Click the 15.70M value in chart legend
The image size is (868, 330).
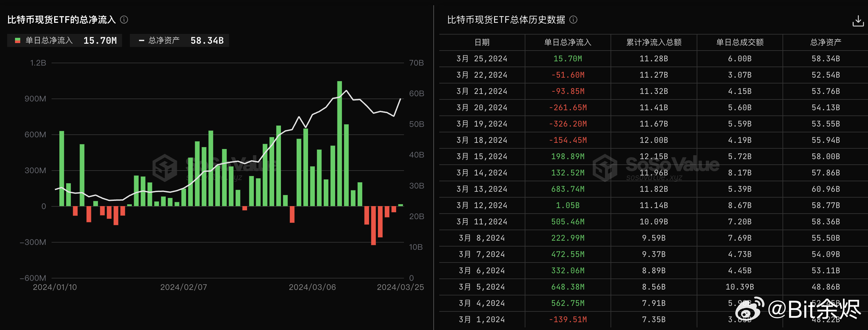(100, 41)
